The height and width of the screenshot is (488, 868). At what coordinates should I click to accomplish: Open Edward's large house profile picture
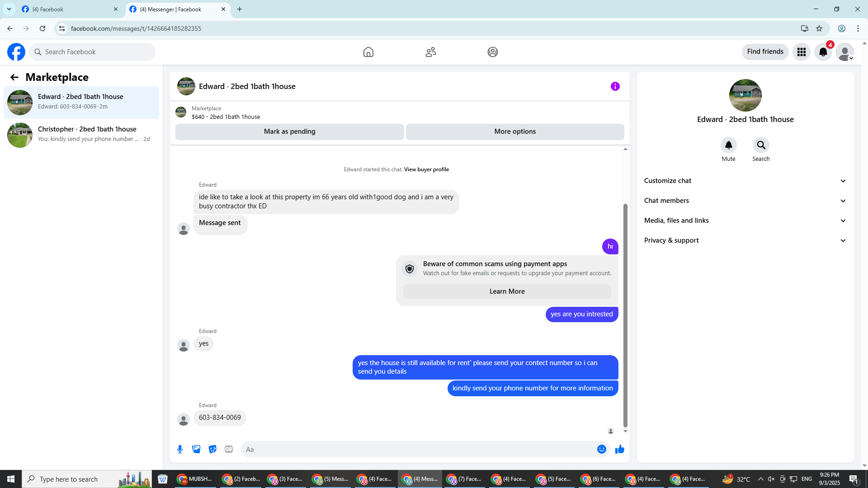pos(745,95)
